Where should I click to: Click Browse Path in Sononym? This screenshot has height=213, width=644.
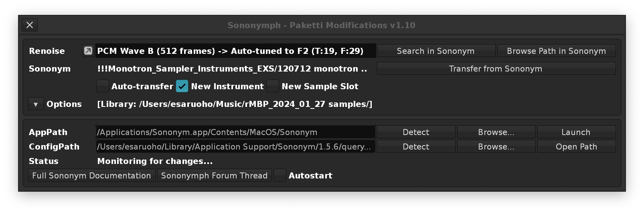click(556, 51)
